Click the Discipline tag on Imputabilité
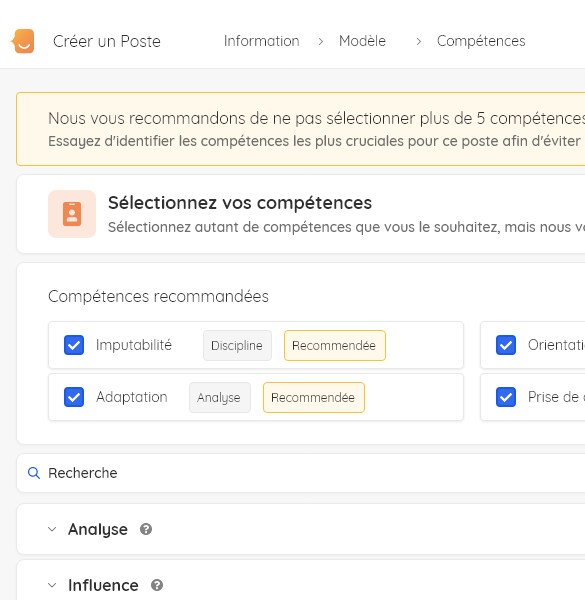 click(x=237, y=346)
